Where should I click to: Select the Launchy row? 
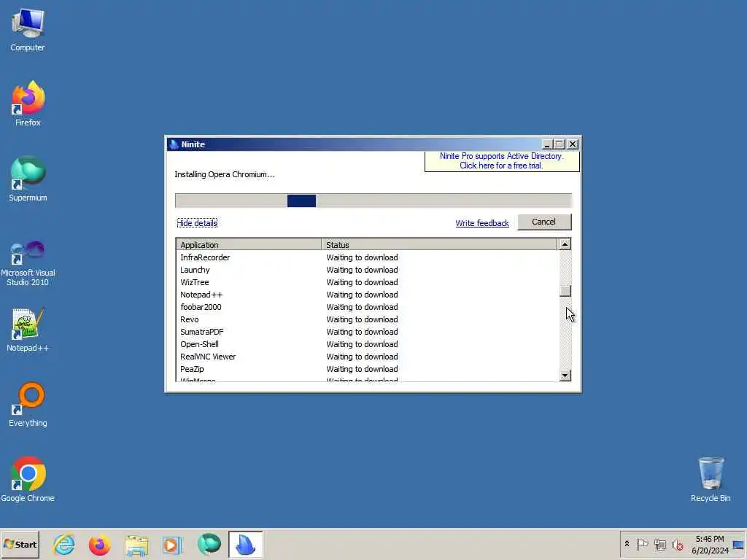tap(367, 270)
